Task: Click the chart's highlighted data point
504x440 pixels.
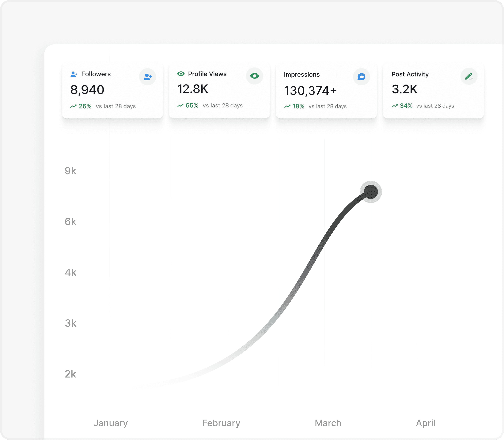Action: pyautogui.click(x=371, y=192)
